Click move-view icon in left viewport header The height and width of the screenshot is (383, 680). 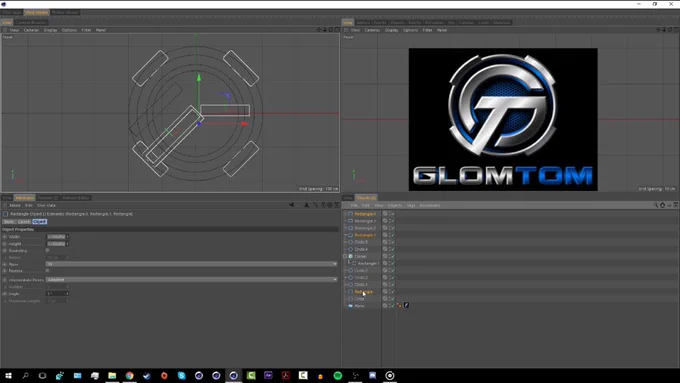(x=319, y=30)
